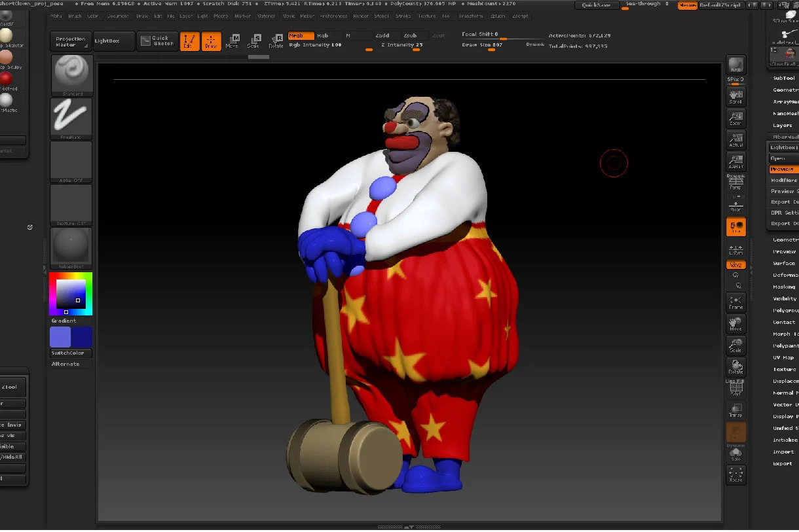The width and height of the screenshot is (799, 532).
Task: Expand the Export palette section
Action: (x=783, y=463)
